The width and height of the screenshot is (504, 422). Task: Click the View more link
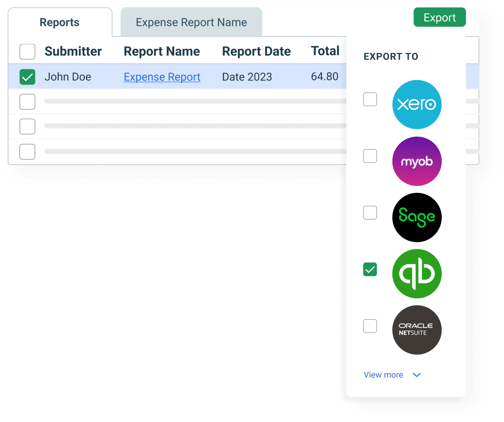[x=383, y=375]
